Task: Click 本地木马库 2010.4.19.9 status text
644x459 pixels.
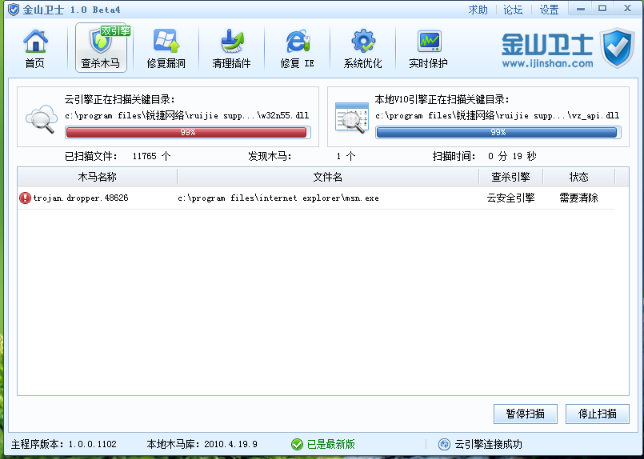Action: [202, 444]
